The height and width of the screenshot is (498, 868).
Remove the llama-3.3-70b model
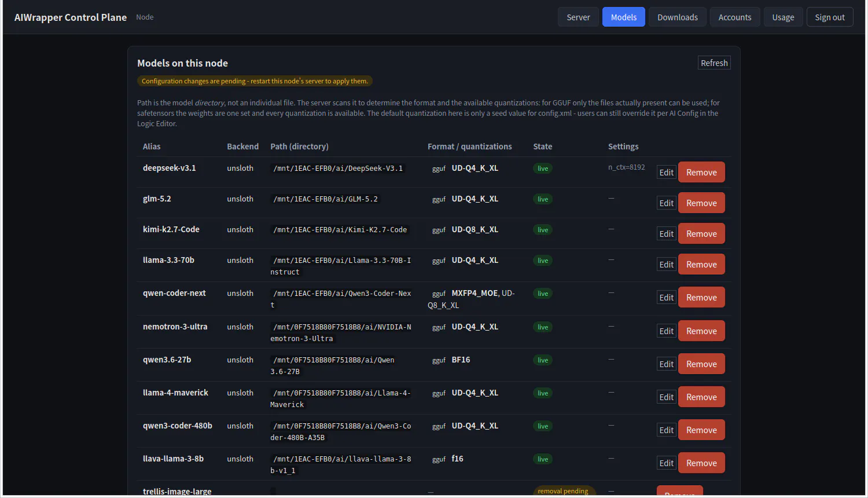(x=701, y=265)
